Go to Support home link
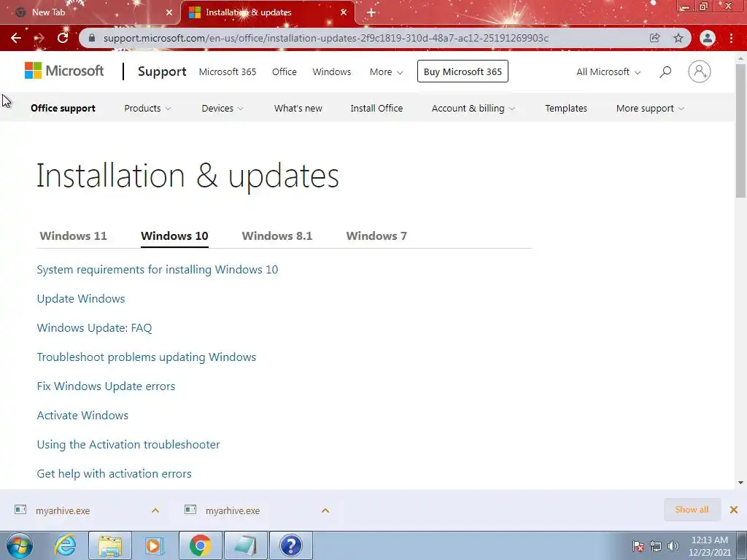Screen dimensions: 747x560 [x=162, y=71]
